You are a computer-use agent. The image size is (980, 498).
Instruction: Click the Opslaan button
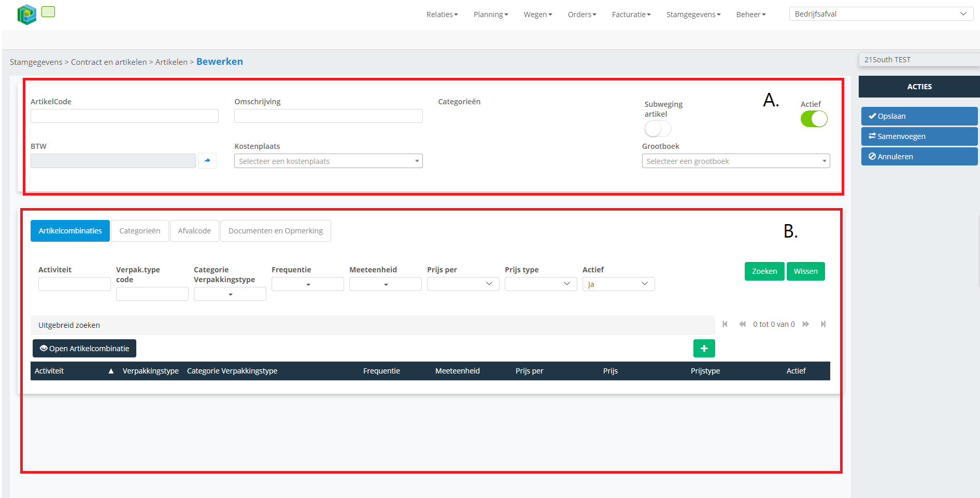click(919, 116)
